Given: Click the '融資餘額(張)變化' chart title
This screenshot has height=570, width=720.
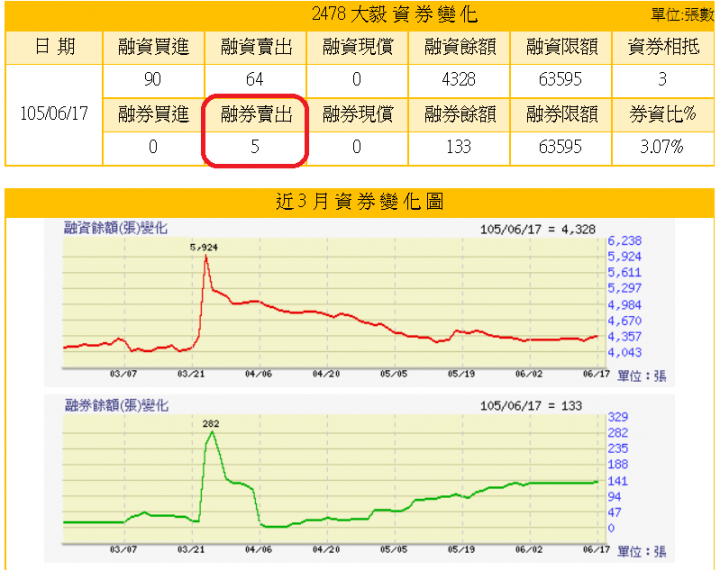Looking at the screenshot, I should pos(115,228).
